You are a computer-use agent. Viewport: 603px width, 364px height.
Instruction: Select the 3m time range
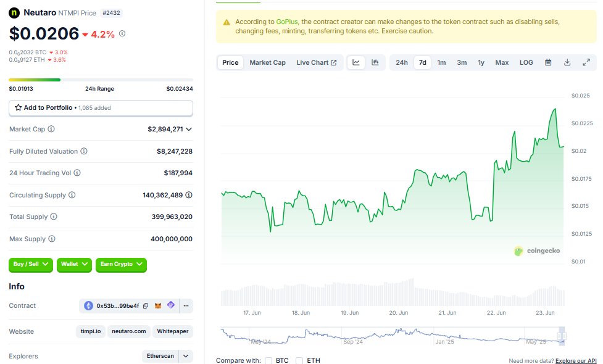pyautogui.click(x=462, y=62)
